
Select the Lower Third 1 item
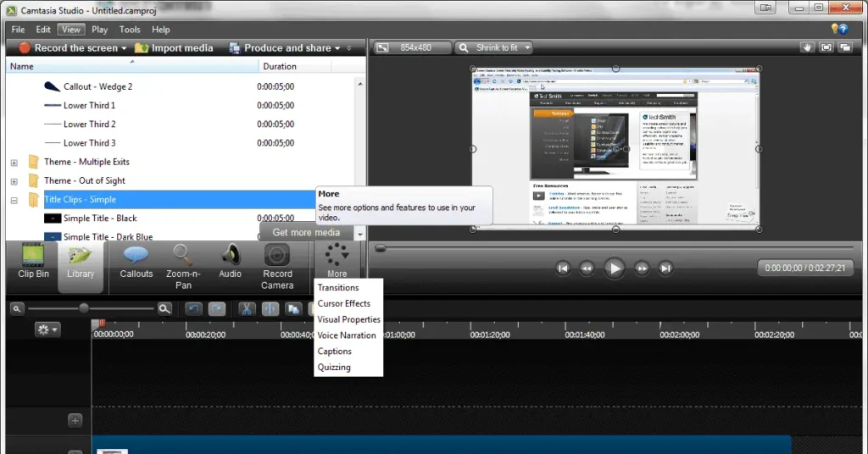[89, 105]
